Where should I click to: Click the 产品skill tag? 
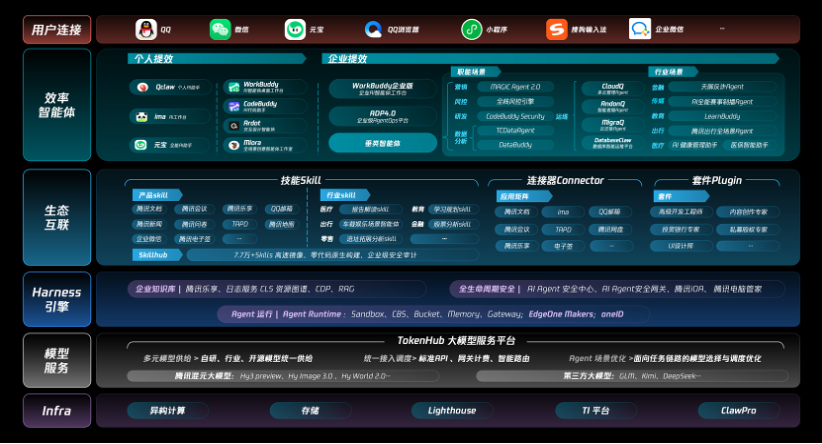[x=157, y=195]
